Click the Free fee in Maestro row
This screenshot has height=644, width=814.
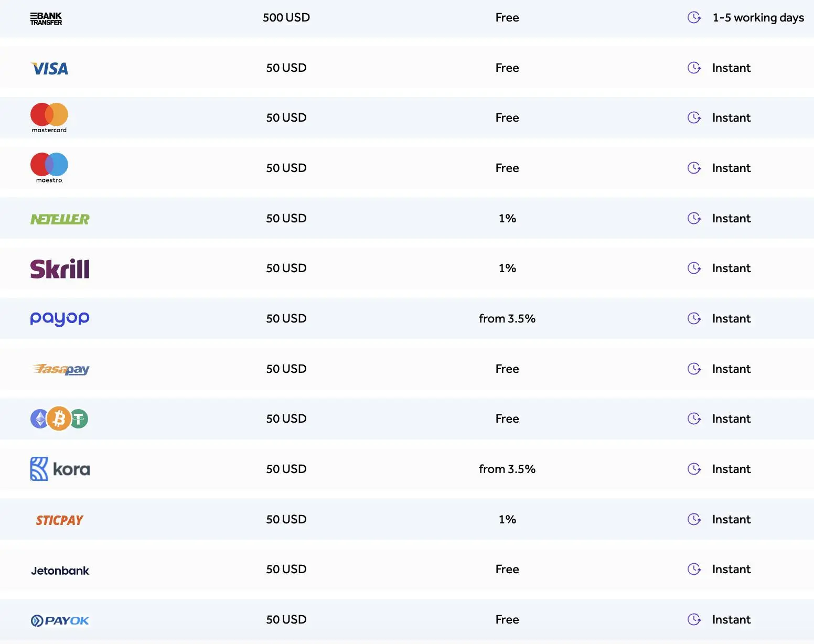507,168
